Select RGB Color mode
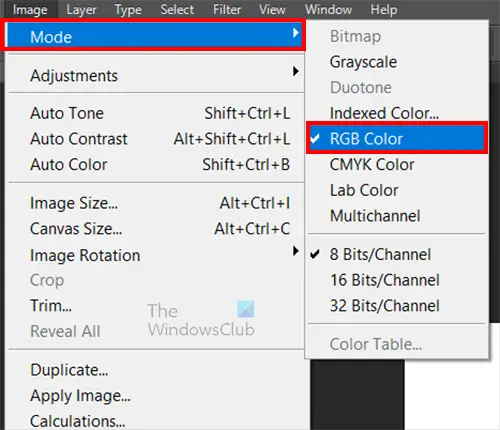The width and height of the screenshot is (500, 430). (397, 138)
